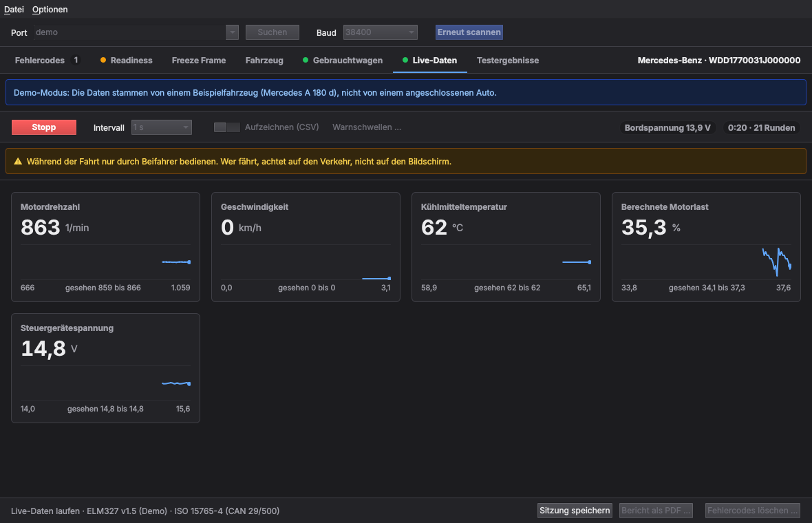This screenshot has height=523, width=812.
Task: Click the vehicle label Mercedes-Benz · WDD1770031J000000
Action: coord(719,61)
